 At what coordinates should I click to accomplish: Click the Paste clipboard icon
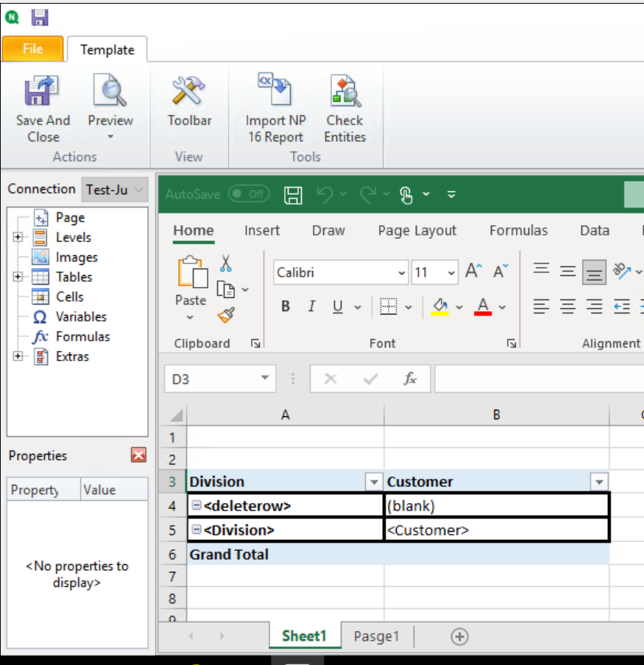(x=192, y=272)
